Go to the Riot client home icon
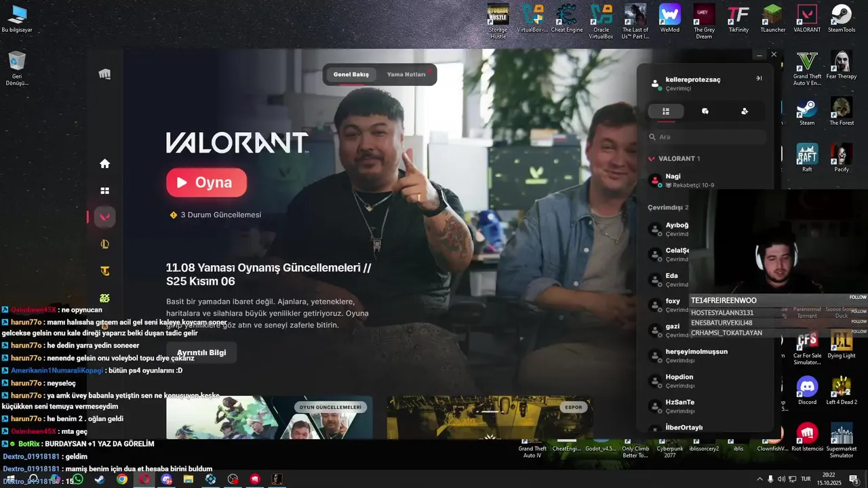Image resolution: width=868 pixels, height=488 pixels. click(x=104, y=163)
